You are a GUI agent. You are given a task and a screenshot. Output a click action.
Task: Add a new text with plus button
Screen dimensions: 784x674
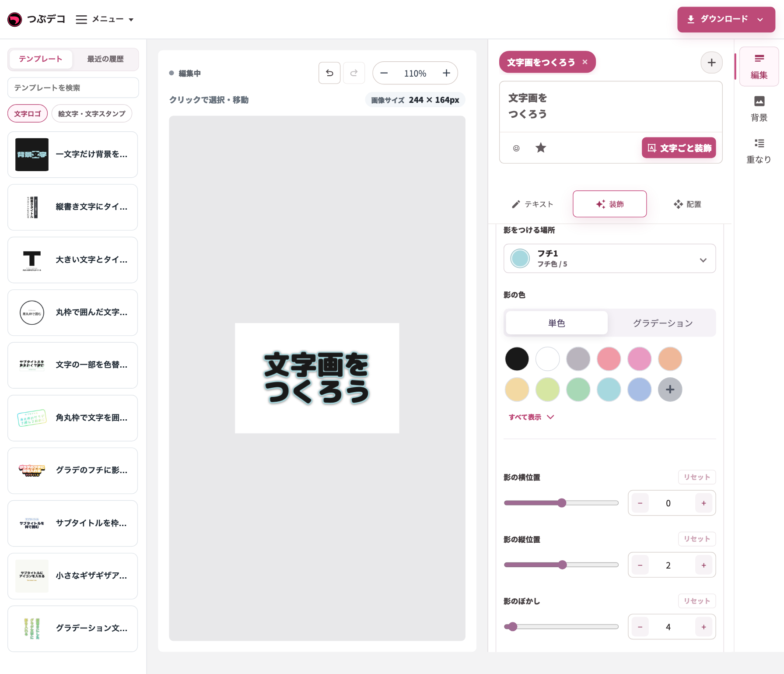[712, 63]
